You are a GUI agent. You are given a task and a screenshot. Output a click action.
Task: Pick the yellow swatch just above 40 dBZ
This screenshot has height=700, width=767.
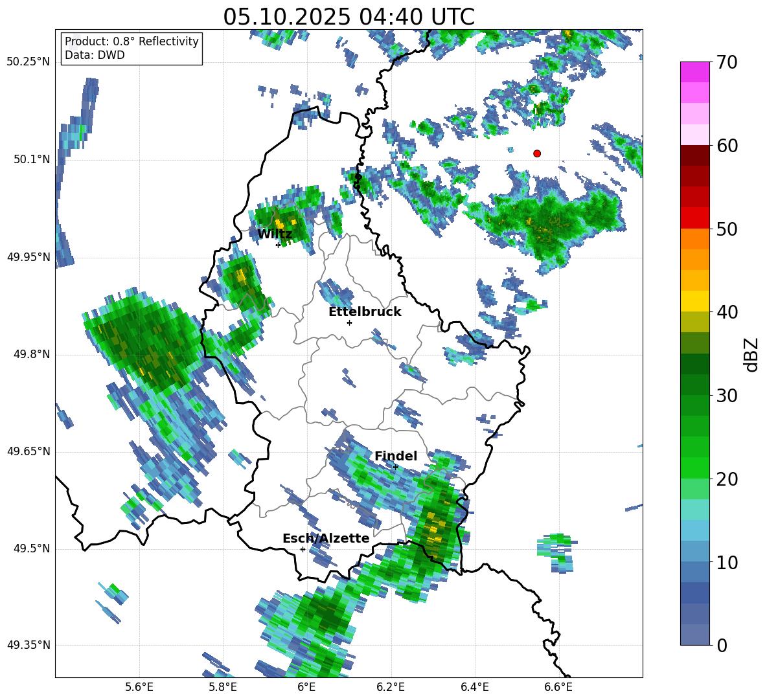[x=694, y=302]
